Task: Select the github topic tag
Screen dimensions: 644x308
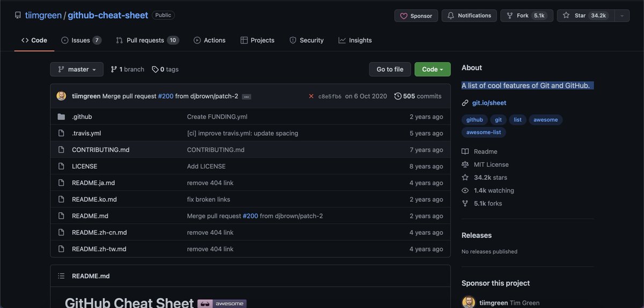Action: point(474,120)
